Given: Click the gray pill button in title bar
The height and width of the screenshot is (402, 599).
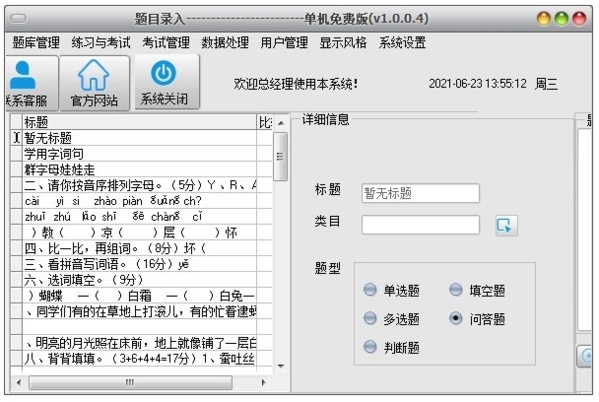Looking at the screenshot, I should [18, 18].
